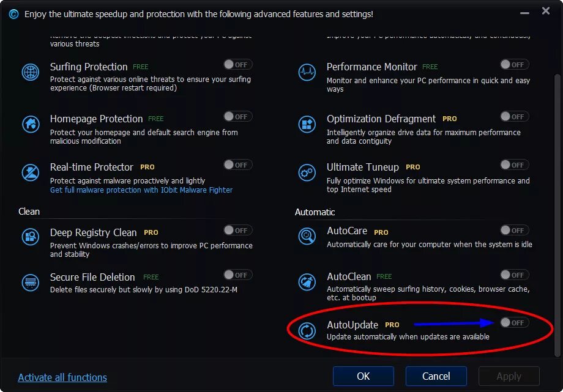
Task: Click the AutoCare magnifier icon
Action: point(307,236)
